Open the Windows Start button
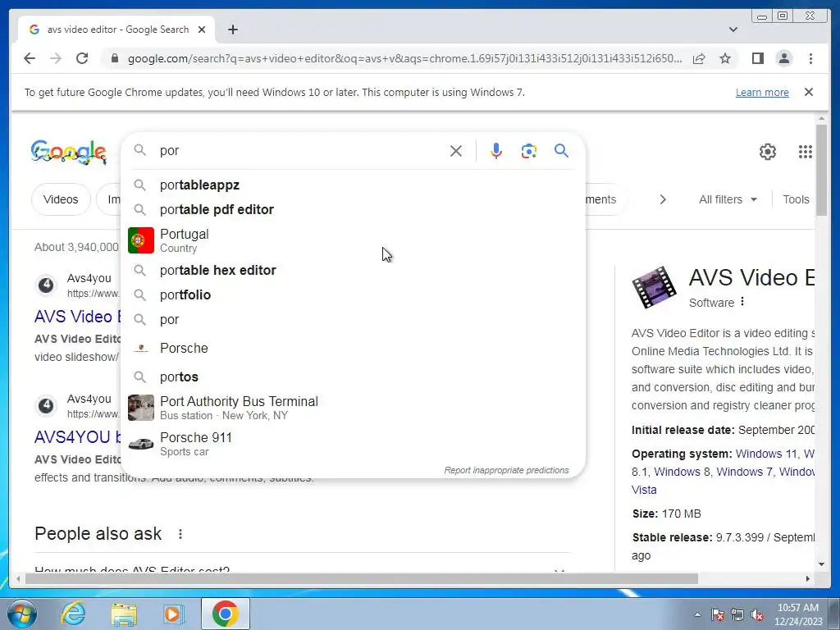840x630 pixels. pos(21,614)
